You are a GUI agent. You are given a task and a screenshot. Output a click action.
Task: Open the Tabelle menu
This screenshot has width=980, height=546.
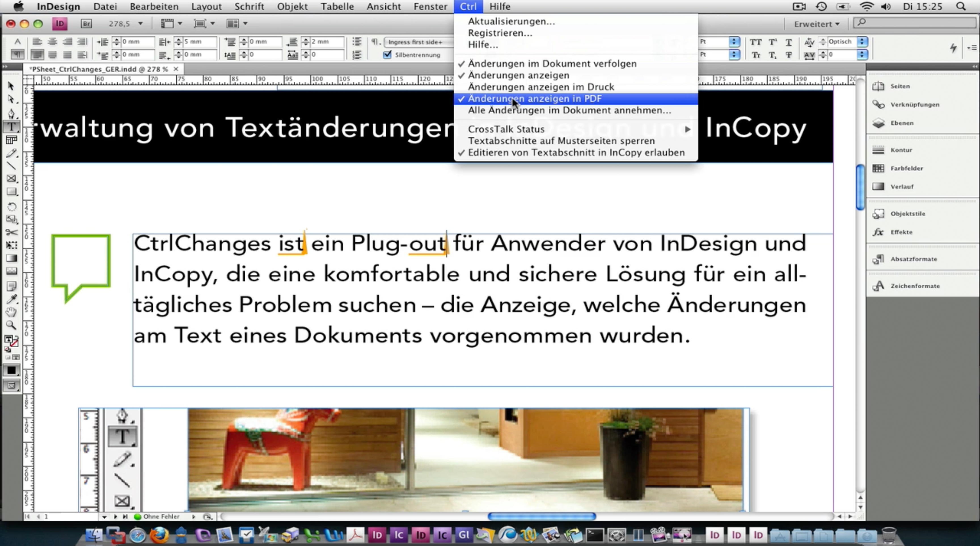pos(337,7)
